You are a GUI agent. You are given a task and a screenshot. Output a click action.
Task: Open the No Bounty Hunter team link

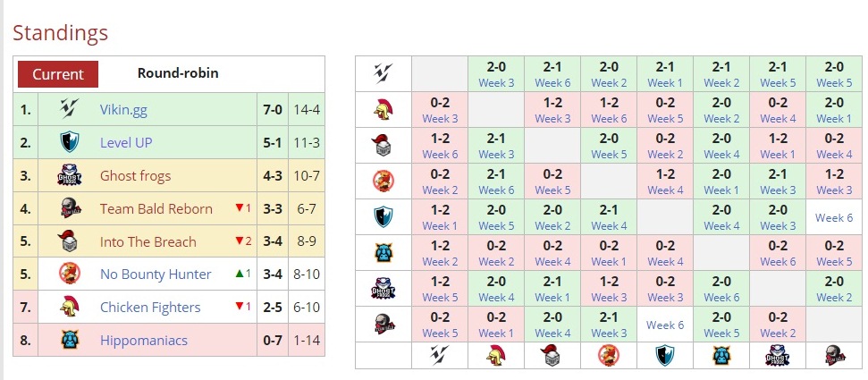pyautogui.click(x=156, y=274)
